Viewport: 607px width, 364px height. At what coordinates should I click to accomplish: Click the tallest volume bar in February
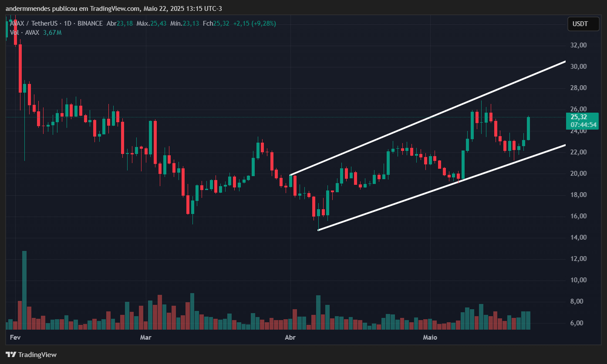(x=24, y=290)
